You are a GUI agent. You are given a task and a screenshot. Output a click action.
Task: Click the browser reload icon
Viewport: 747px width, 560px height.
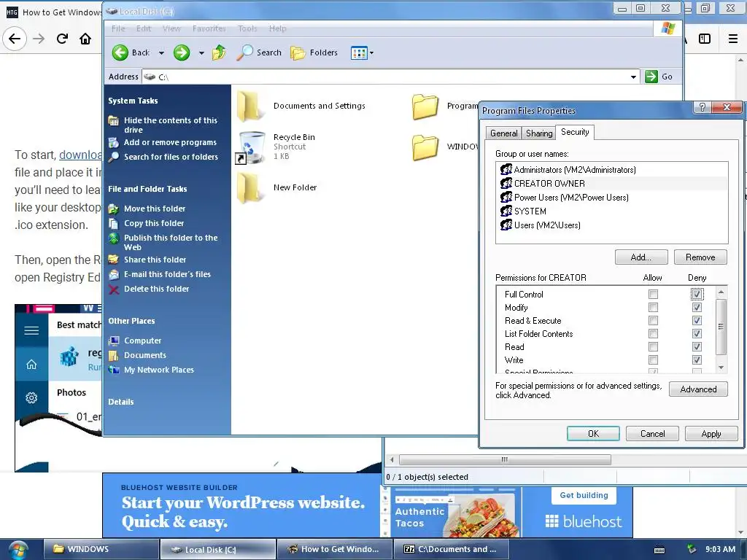(62, 39)
